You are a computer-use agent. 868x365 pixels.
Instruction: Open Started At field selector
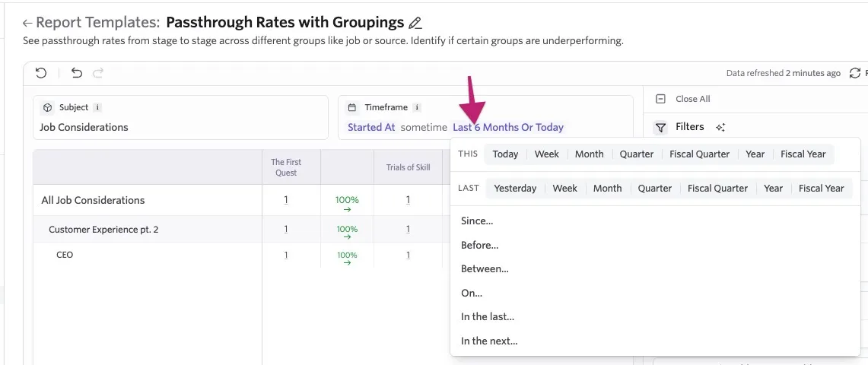(x=371, y=127)
